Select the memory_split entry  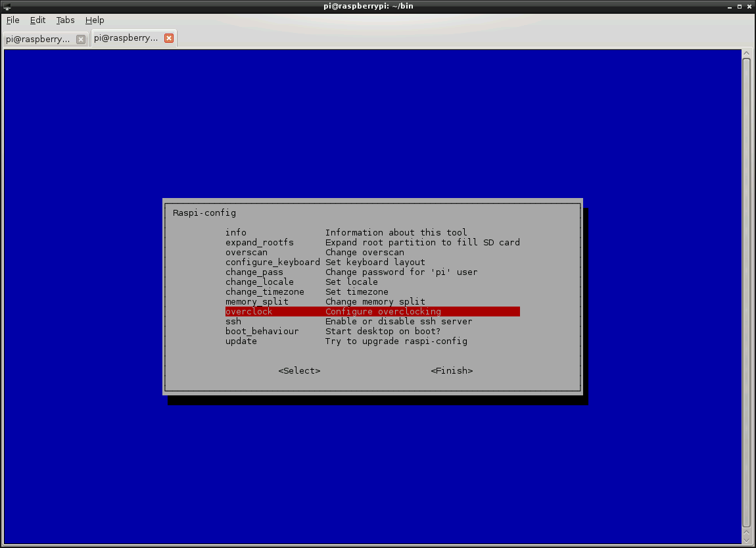256,301
